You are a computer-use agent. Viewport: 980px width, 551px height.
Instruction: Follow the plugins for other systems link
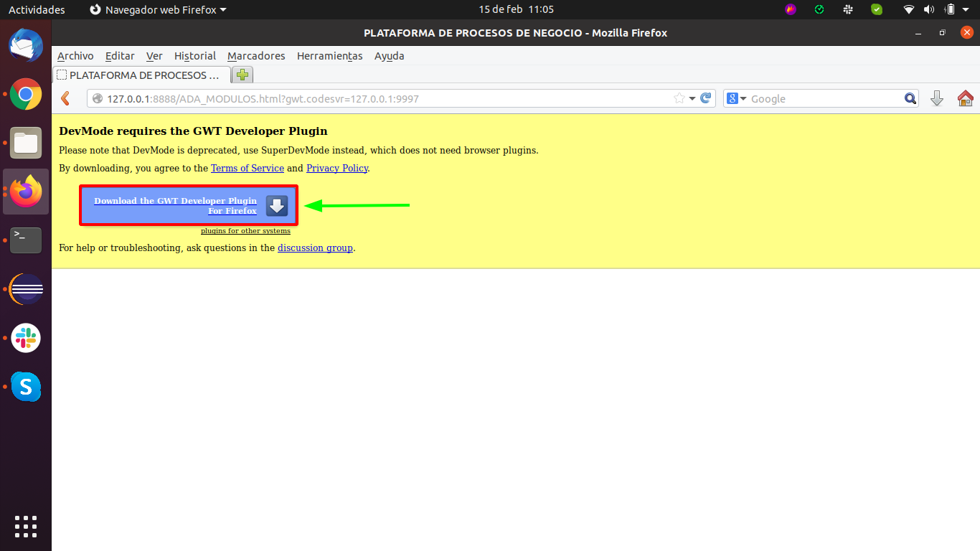[x=245, y=231]
